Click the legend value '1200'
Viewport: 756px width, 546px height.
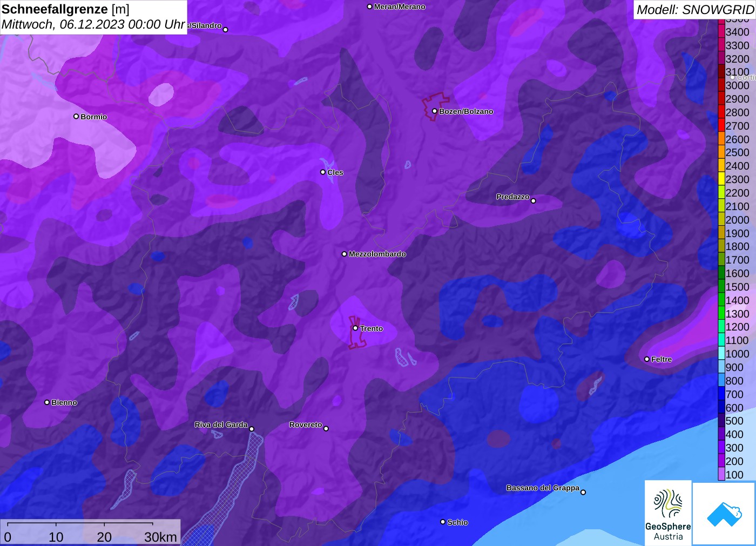pos(737,327)
